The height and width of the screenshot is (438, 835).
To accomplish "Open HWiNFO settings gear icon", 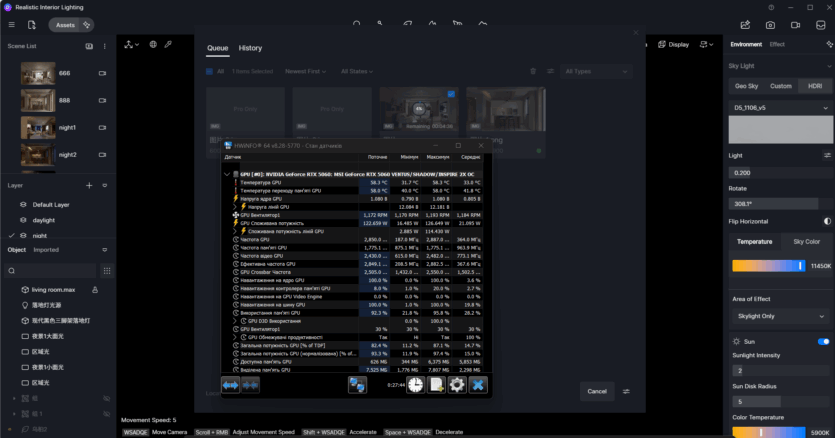I will click(457, 385).
